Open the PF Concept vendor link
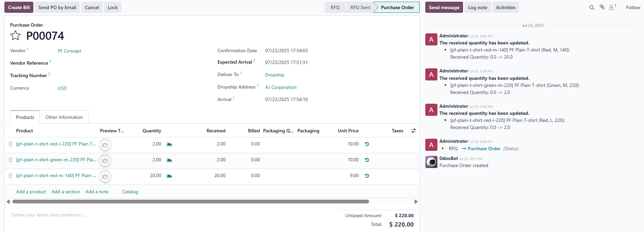 point(69,51)
